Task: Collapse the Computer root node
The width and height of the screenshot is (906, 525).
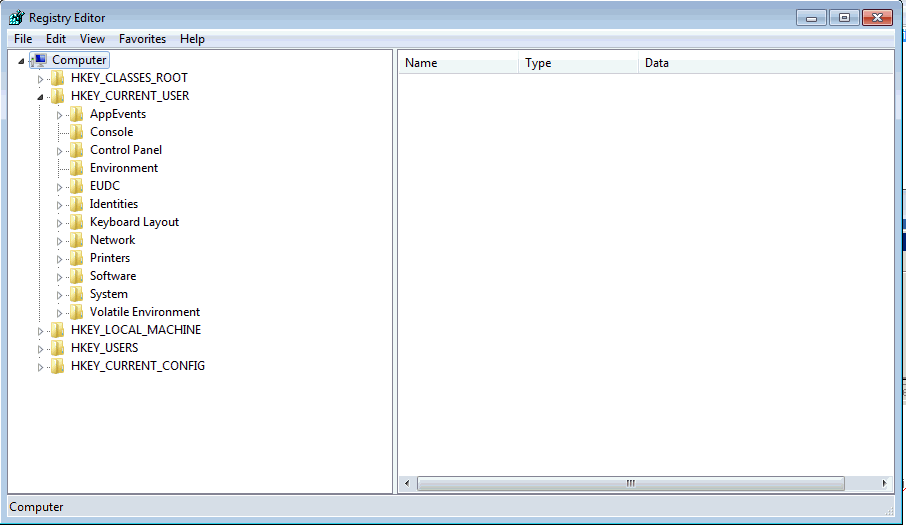Action: pyautogui.click(x=21, y=61)
